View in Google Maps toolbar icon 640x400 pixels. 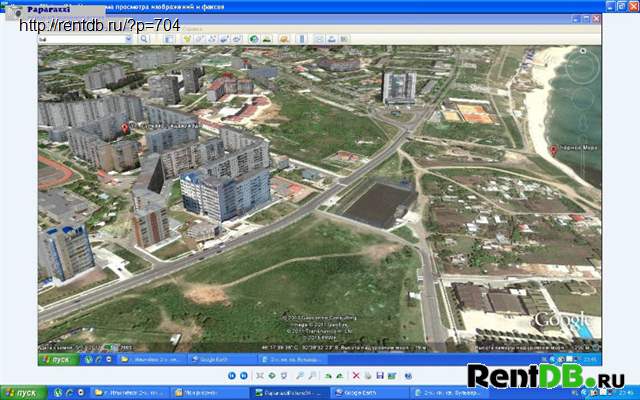coord(344,39)
